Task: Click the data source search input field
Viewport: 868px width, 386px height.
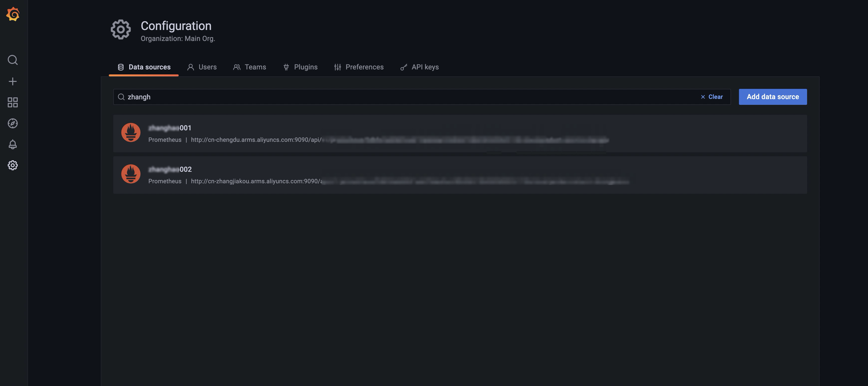Action: tap(404, 97)
